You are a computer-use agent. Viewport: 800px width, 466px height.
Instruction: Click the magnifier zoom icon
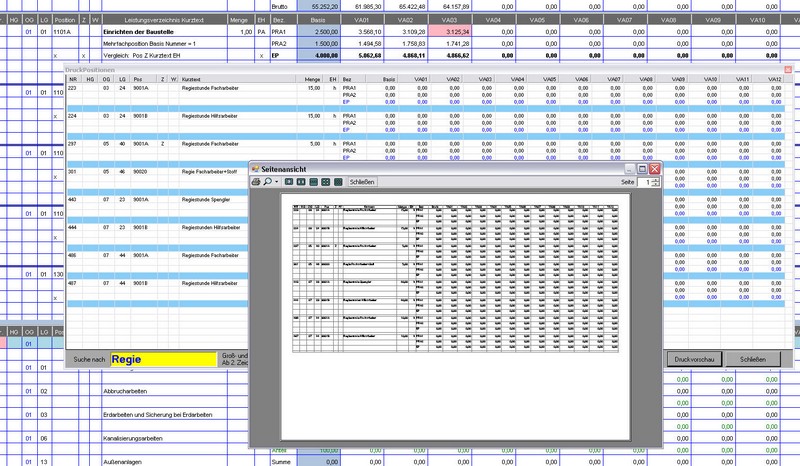(267, 183)
